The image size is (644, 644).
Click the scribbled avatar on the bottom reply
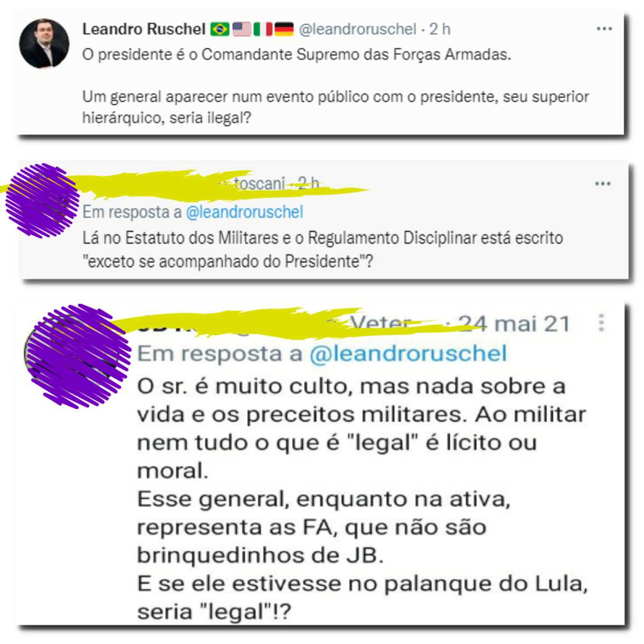[78, 355]
